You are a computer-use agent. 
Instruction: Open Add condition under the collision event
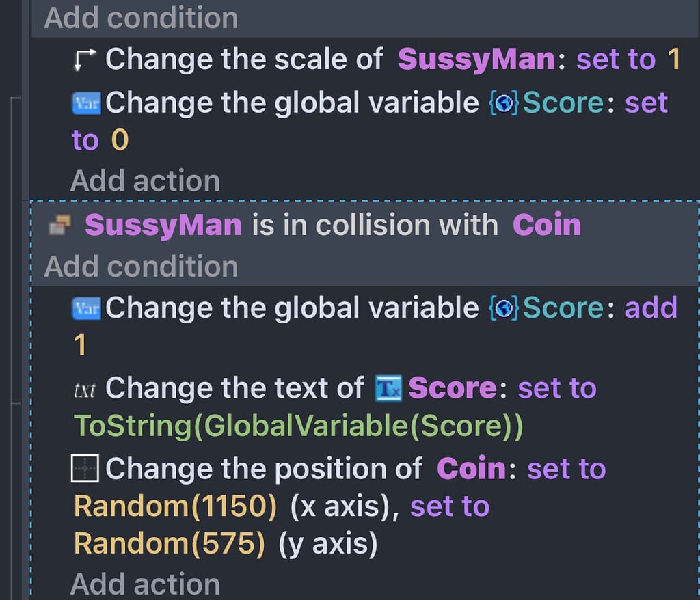click(x=139, y=267)
